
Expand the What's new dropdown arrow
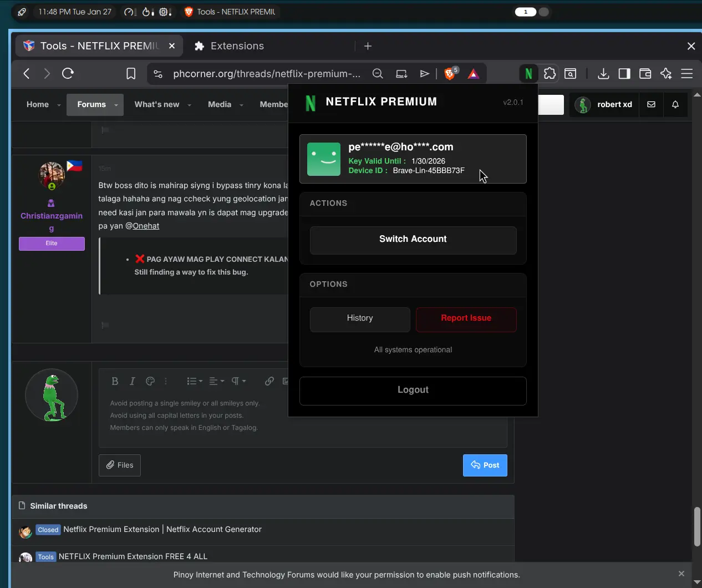click(x=189, y=105)
